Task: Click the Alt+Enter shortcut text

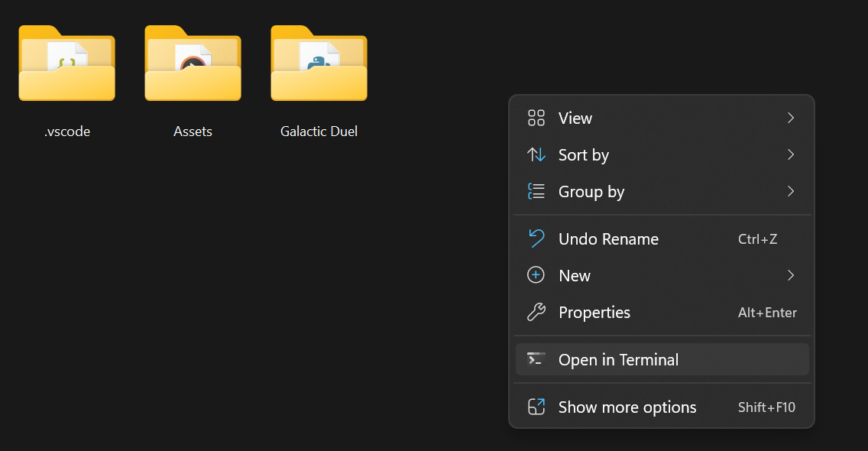Action: point(767,313)
